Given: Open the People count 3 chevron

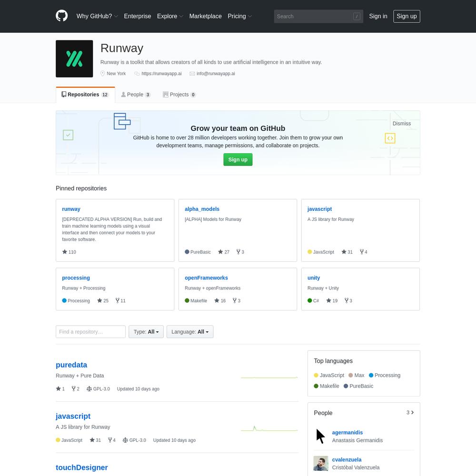Looking at the screenshot, I should (410, 413).
